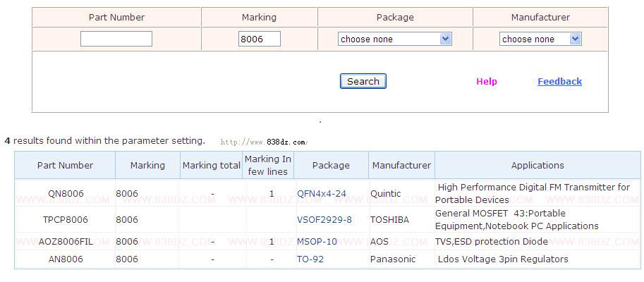644x282 pixels.
Task: Follow the QFN4x4-24 package link
Action: (322, 193)
